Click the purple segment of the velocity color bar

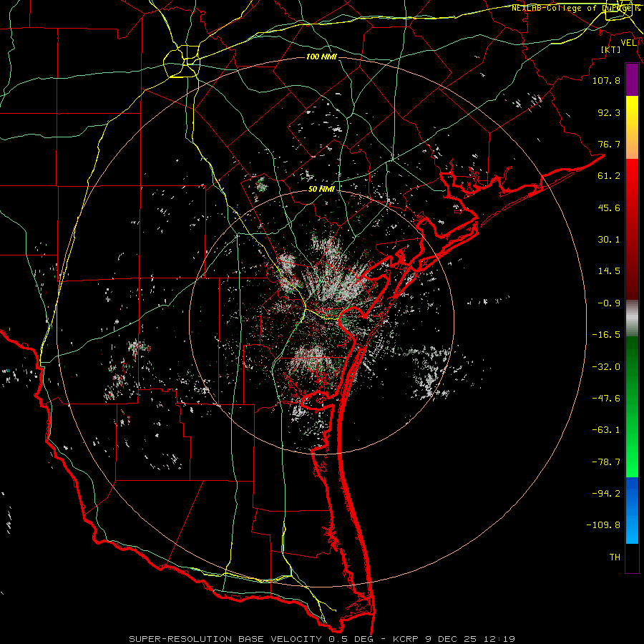pyautogui.click(x=632, y=79)
